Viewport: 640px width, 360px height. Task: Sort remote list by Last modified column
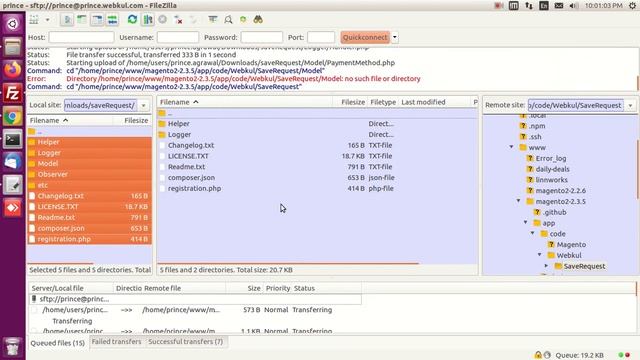(x=435, y=102)
